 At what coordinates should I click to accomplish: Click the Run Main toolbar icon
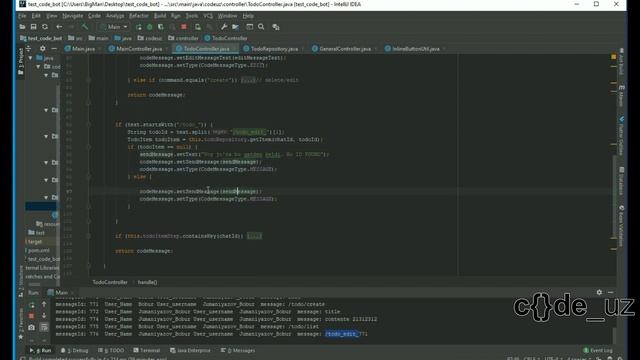coord(139,27)
